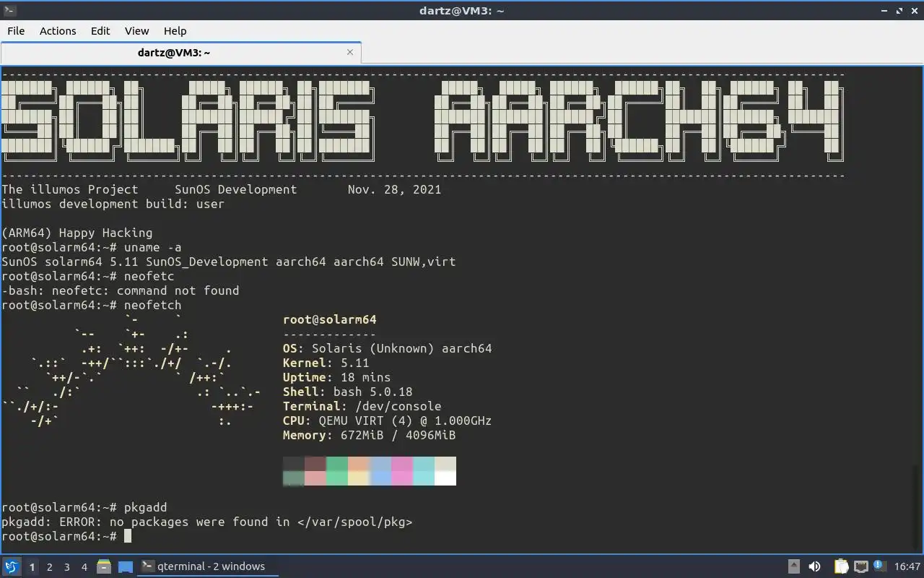Switch to workspace 2
The height and width of the screenshot is (578, 924).
point(49,567)
